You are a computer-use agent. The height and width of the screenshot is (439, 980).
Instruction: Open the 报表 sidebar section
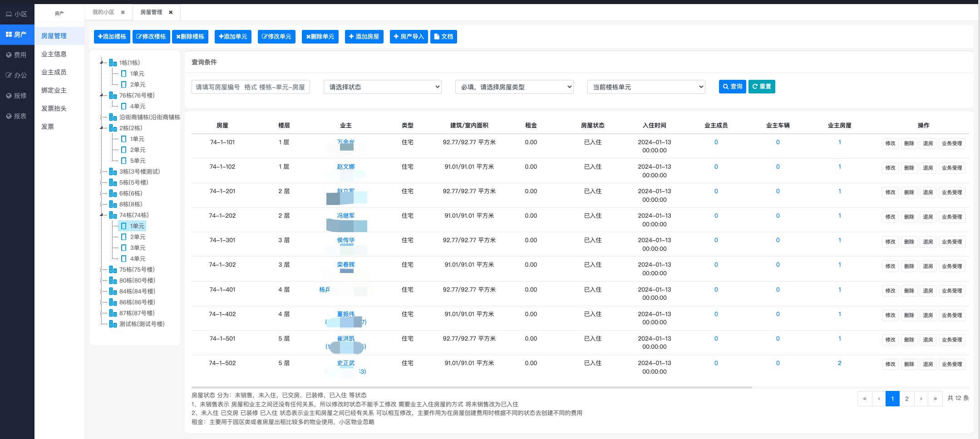click(x=17, y=116)
